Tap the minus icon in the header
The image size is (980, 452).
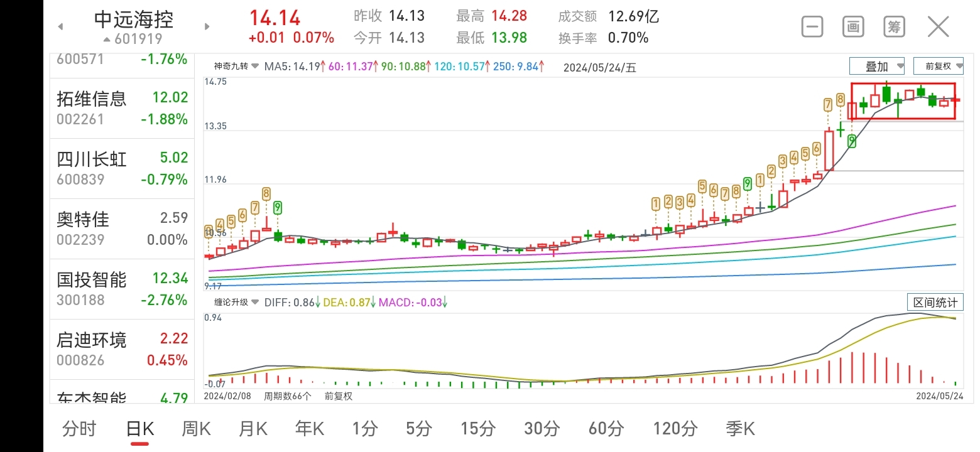pyautogui.click(x=812, y=27)
